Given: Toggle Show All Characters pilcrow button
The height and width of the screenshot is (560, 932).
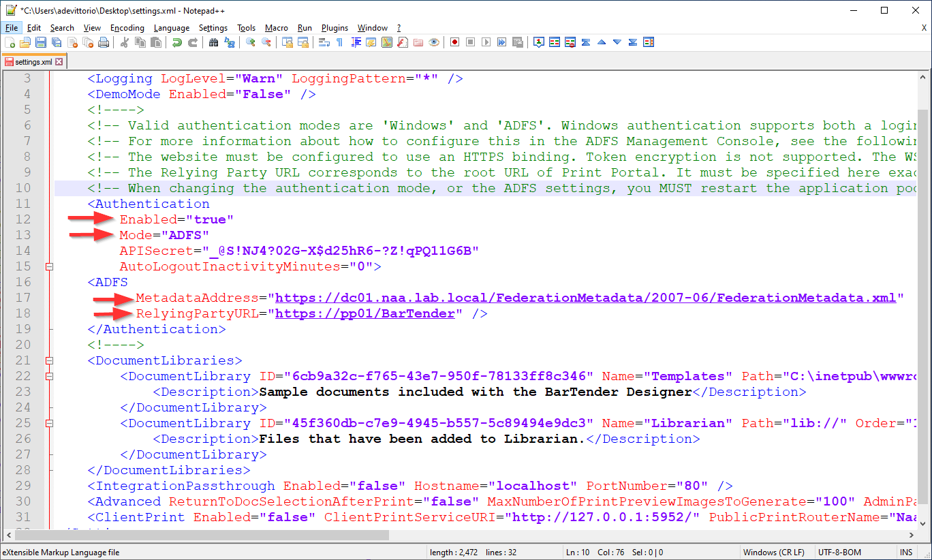Looking at the screenshot, I should coord(339,42).
